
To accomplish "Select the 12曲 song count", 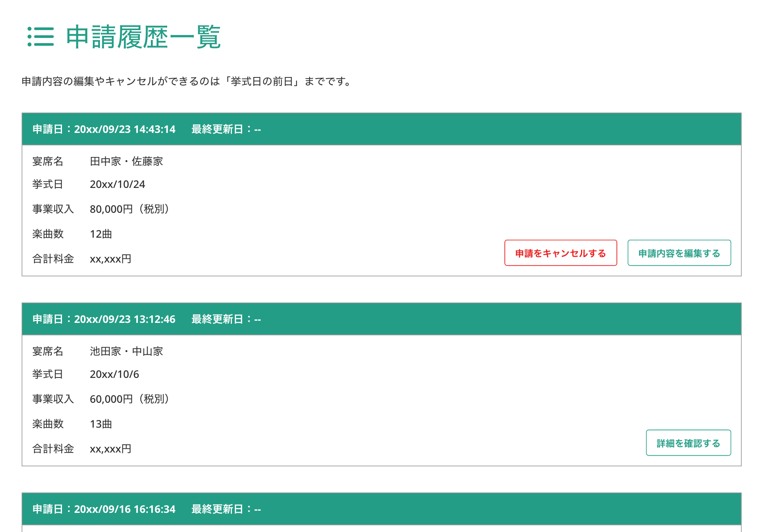I will (x=101, y=234).
